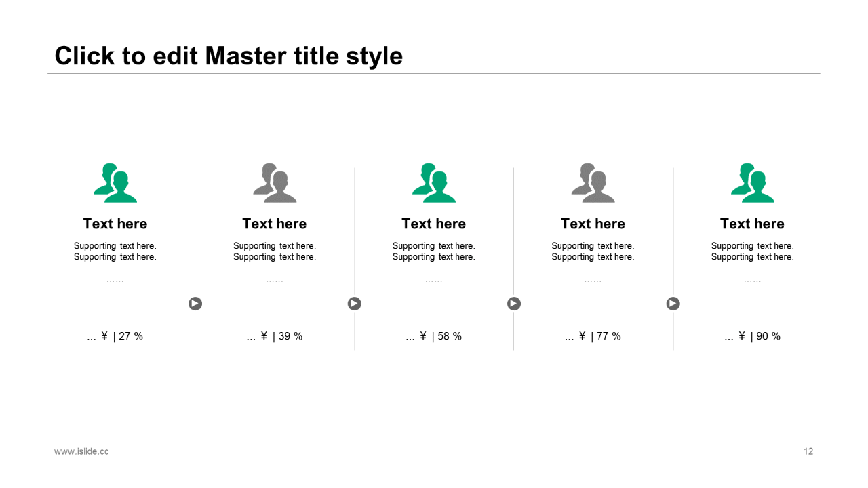The width and height of the screenshot is (868, 488).
Task: Click the slide number 12
Action: (x=808, y=451)
